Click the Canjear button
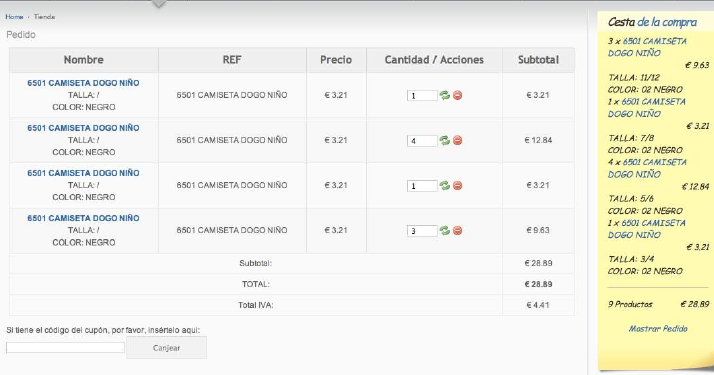 click(166, 348)
